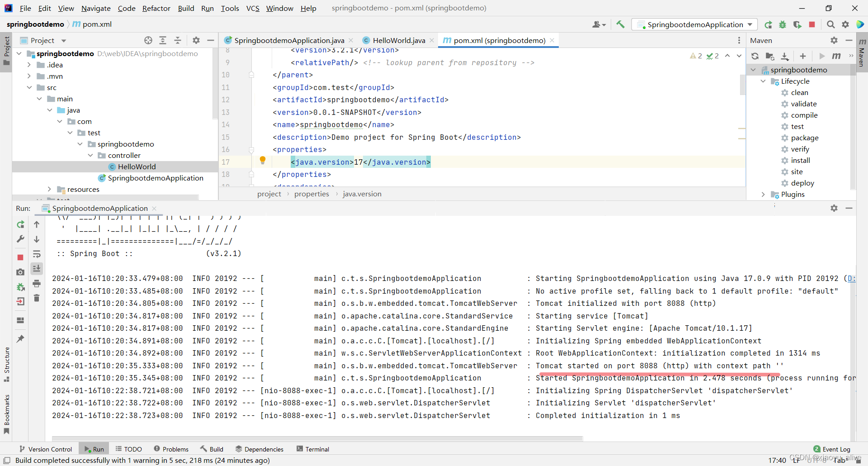
Task: Expand the .mvn folder node
Action: [x=29, y=76]
